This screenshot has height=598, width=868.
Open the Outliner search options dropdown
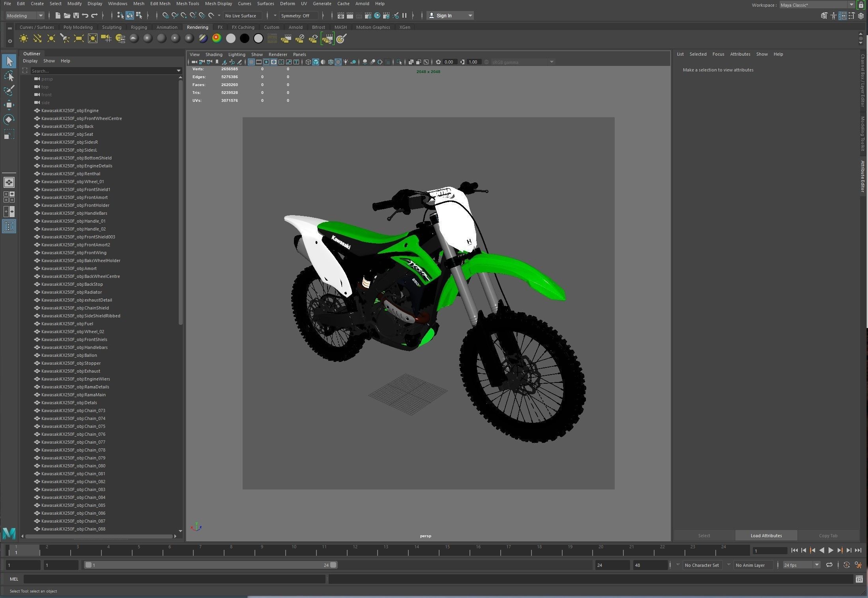(179, 71)
